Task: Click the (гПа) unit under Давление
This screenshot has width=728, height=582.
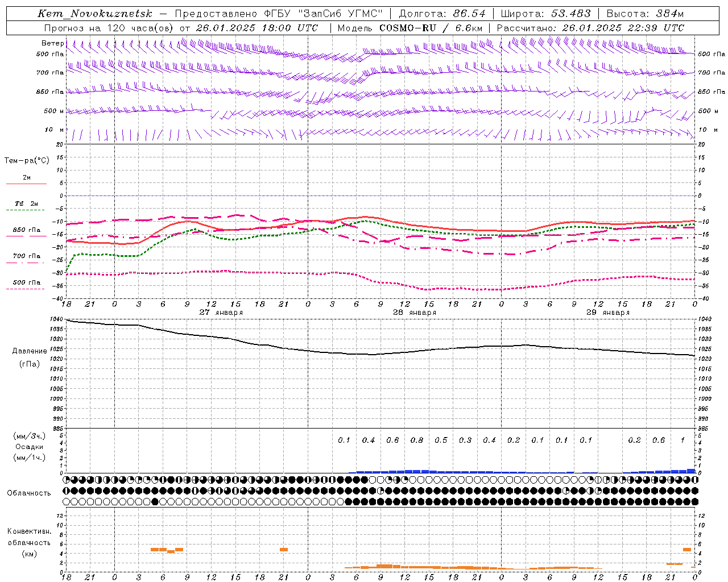Action: click(x=30, y=364)
